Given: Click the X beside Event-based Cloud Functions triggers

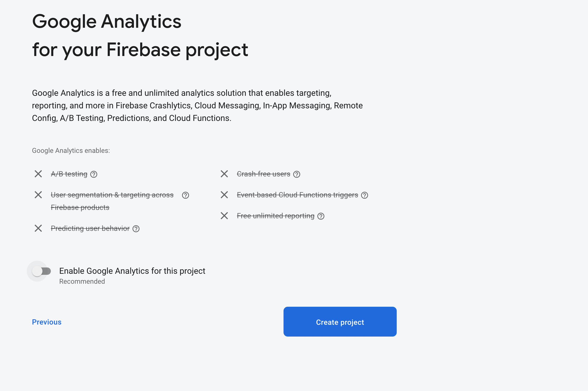Looking at the screenshot, I should (225, 195).
